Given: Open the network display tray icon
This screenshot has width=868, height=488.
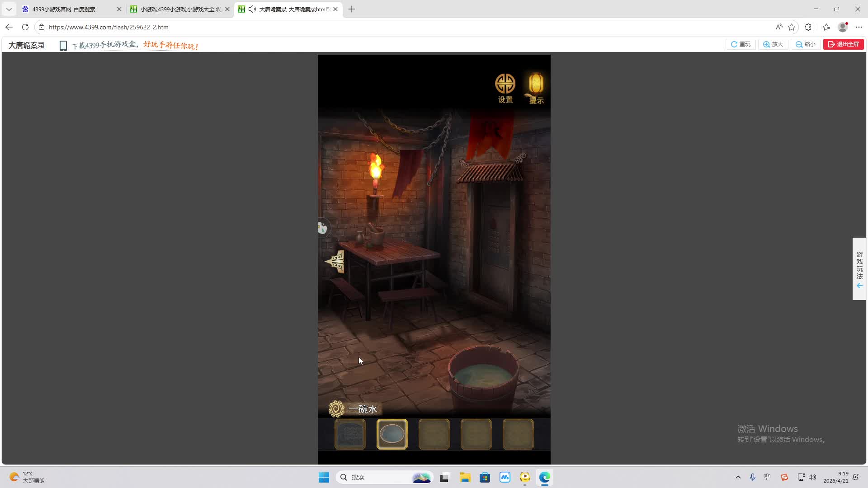Looking at the screenshot, I should (x=801, y=477).
